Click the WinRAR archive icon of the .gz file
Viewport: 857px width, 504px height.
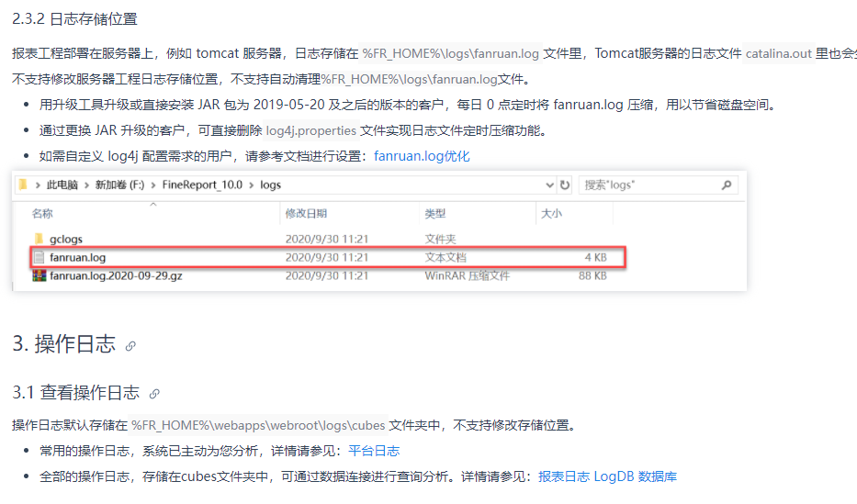39,275
